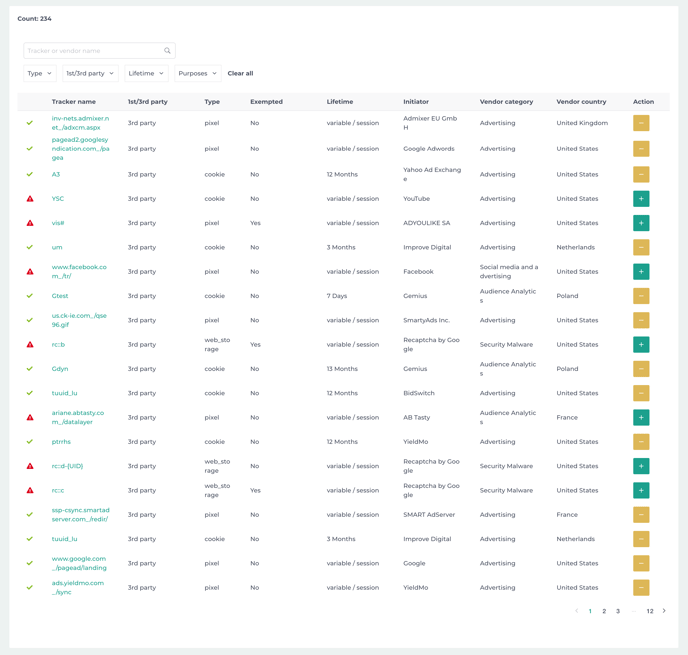Click plus action for www.facebook.com row
This screenshot has width=688, height=655.
click(641, 272)
